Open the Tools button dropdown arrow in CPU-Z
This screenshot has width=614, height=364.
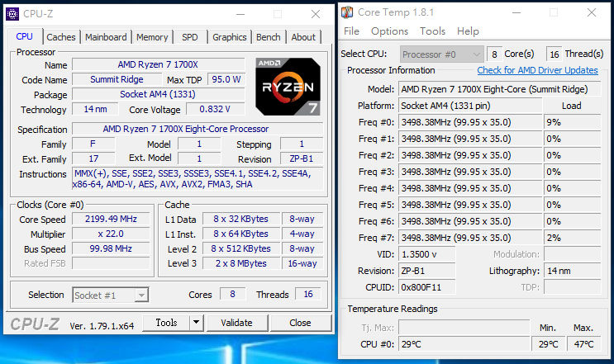[196, 323]
